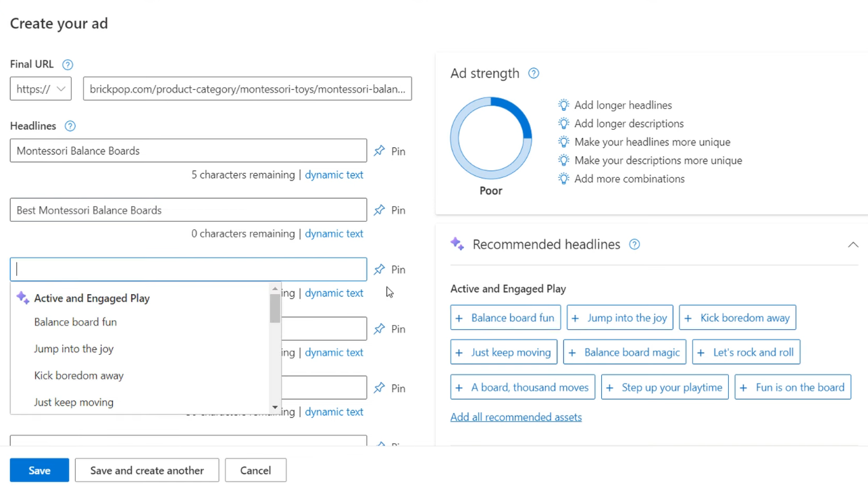The image size is (868, 486).
Task: Click the Headlines help question icon
Action: coord(70,126)
